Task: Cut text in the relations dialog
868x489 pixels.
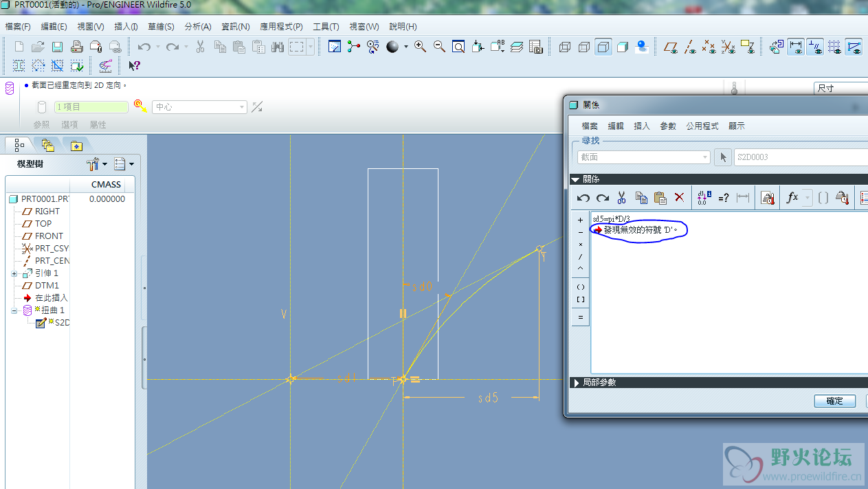Action: (x=621, y=198)
